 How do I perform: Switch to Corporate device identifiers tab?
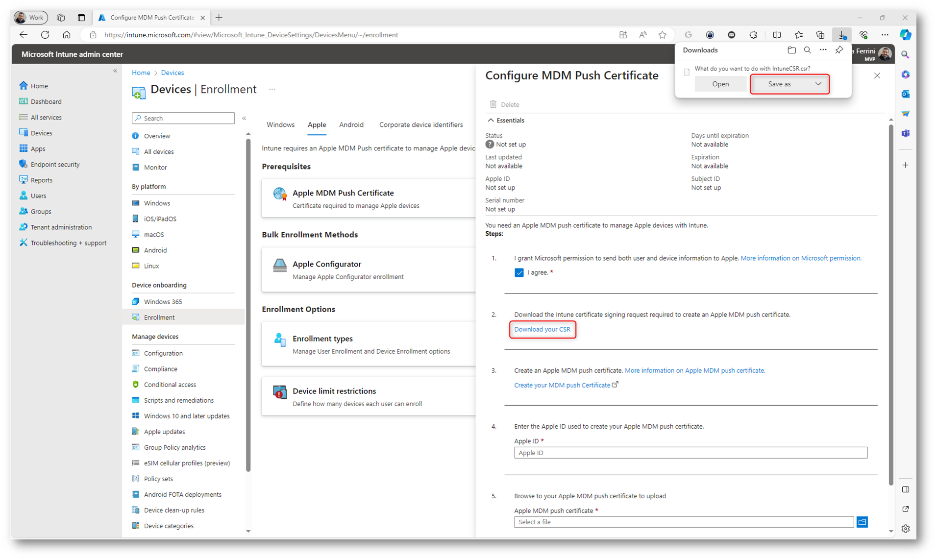(420, 124)
